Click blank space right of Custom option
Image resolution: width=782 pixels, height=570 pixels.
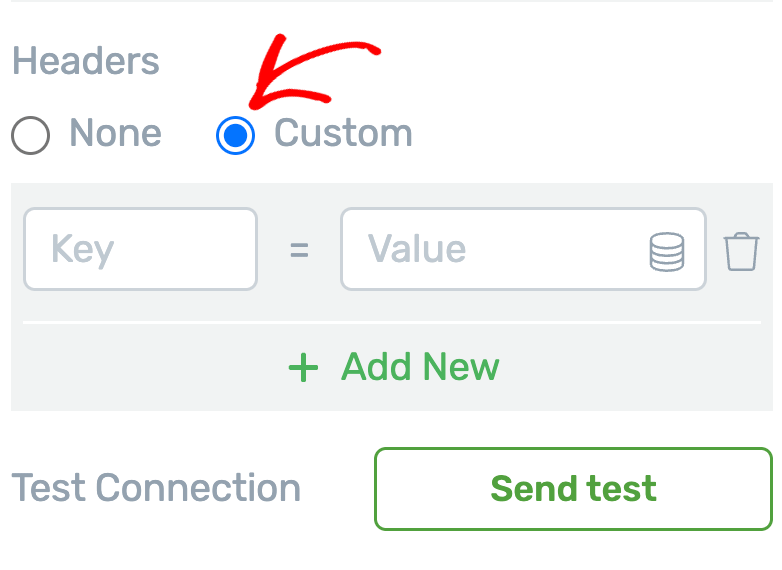coord(590,133)
